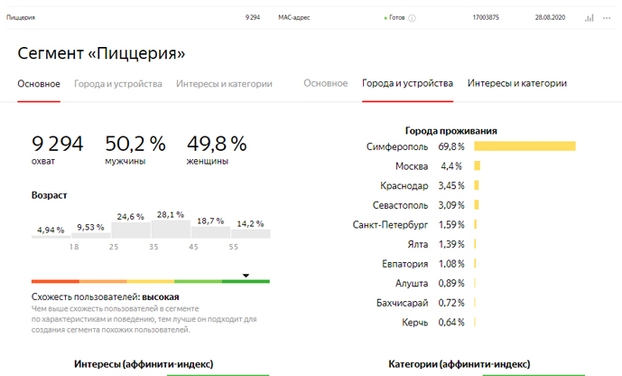Select the left Основное tab

(39, 84)
